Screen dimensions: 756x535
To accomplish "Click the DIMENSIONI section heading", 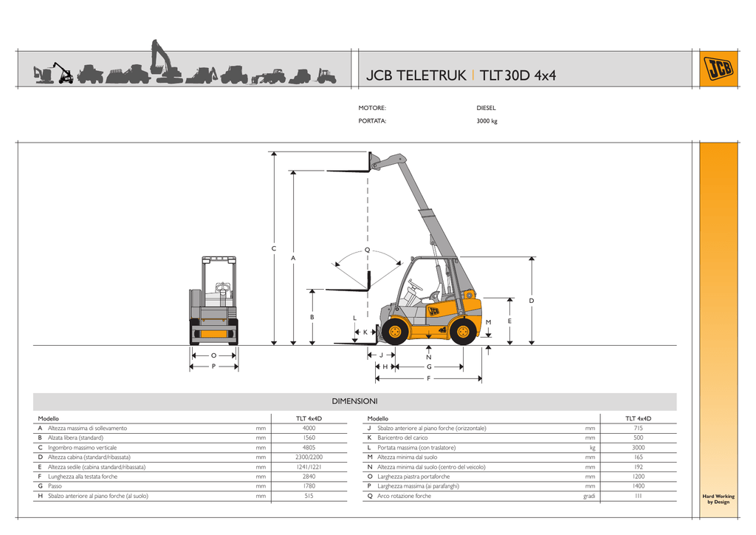I will [355, 401].
